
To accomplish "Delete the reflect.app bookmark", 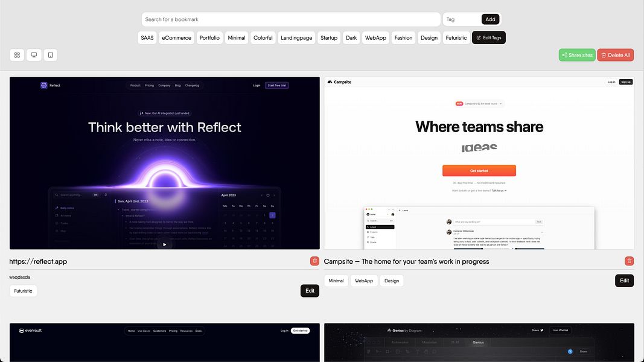I will click(x=314, y=261).
